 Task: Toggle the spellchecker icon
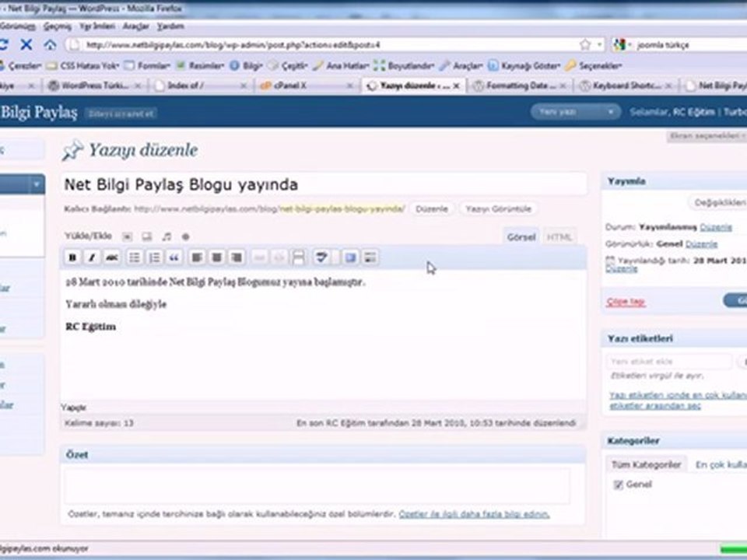(321, 257)
